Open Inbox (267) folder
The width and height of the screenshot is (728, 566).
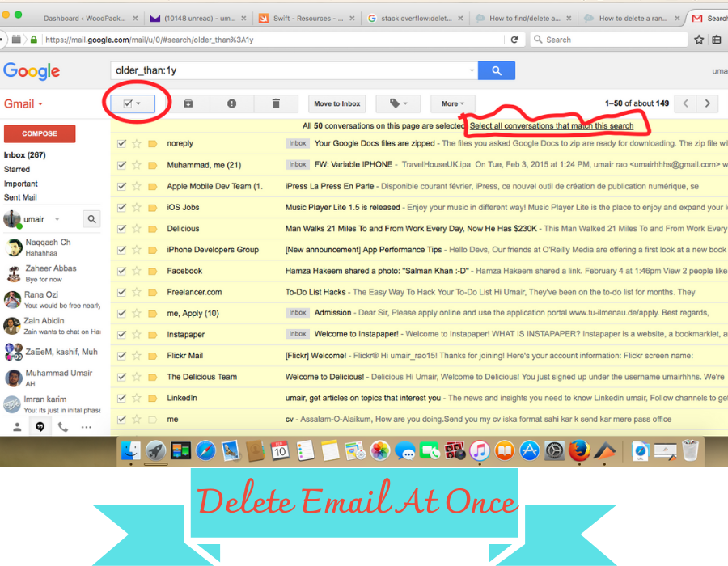tap(24, 155)
